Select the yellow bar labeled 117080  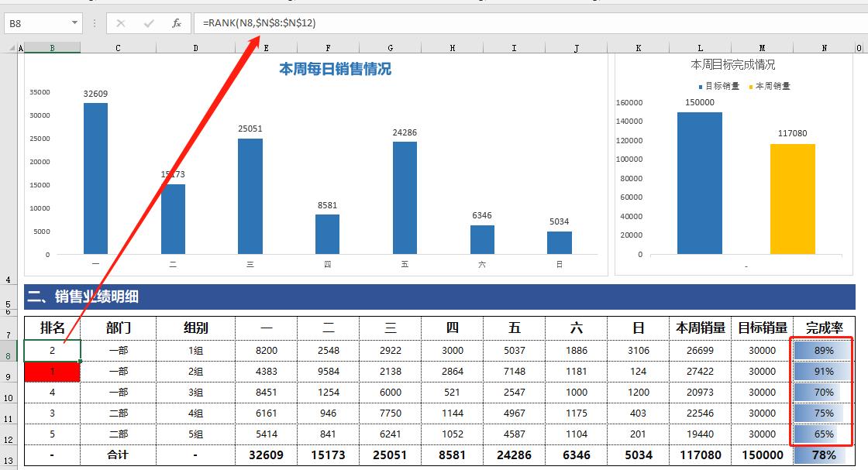[x=792, y=198]
